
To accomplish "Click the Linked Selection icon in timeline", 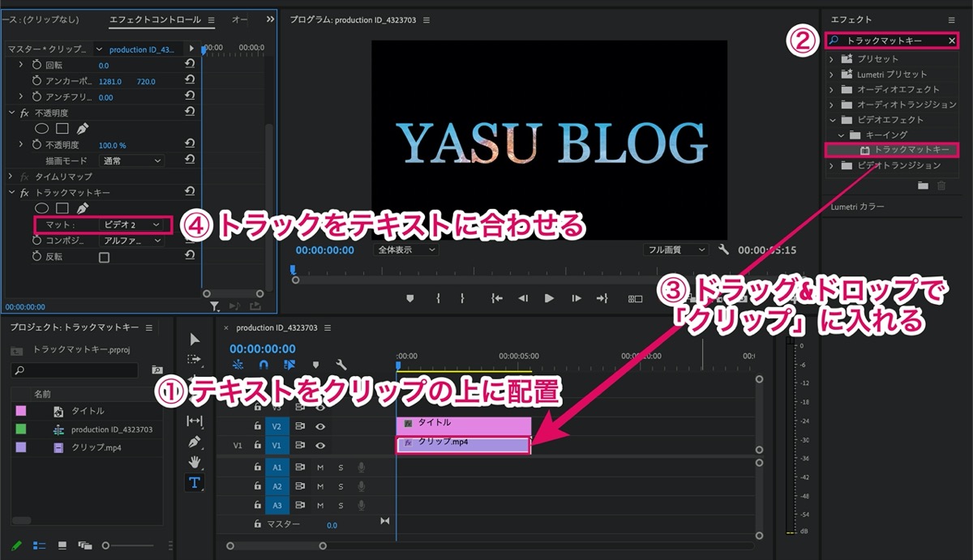I will [289, 365].
